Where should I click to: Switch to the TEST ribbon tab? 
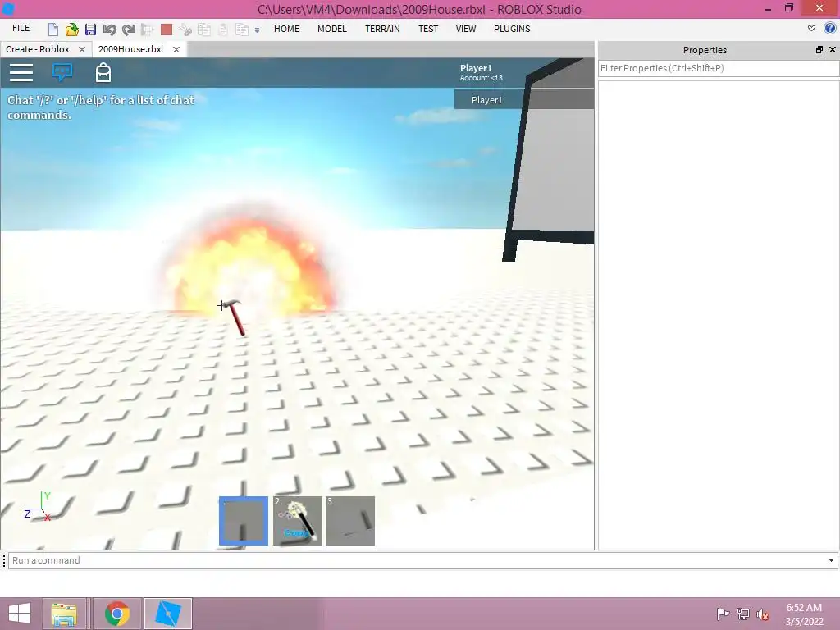[428, 29]
